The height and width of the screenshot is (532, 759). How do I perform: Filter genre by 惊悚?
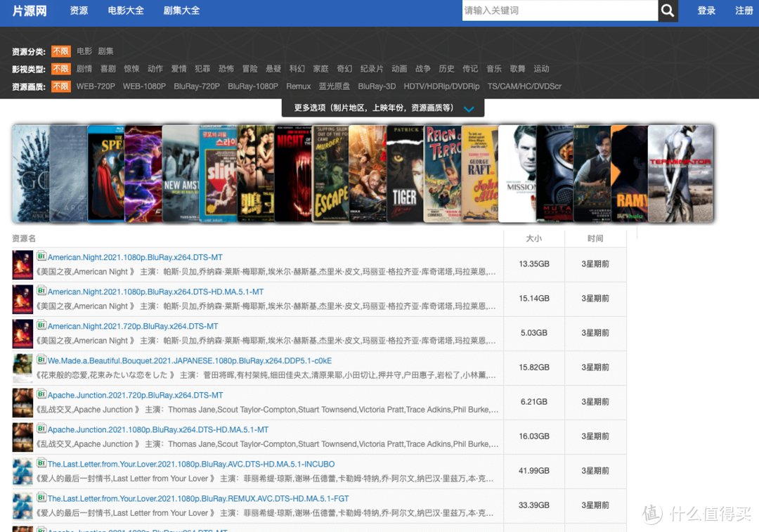click(131, 69)
